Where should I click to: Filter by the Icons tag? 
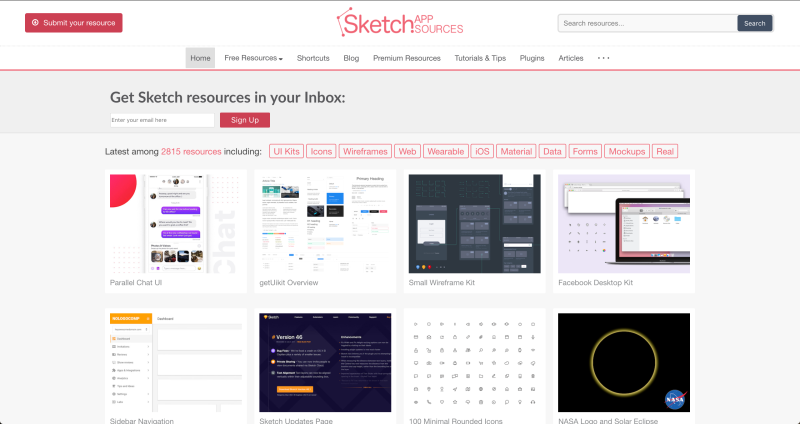tap(321, 152)
